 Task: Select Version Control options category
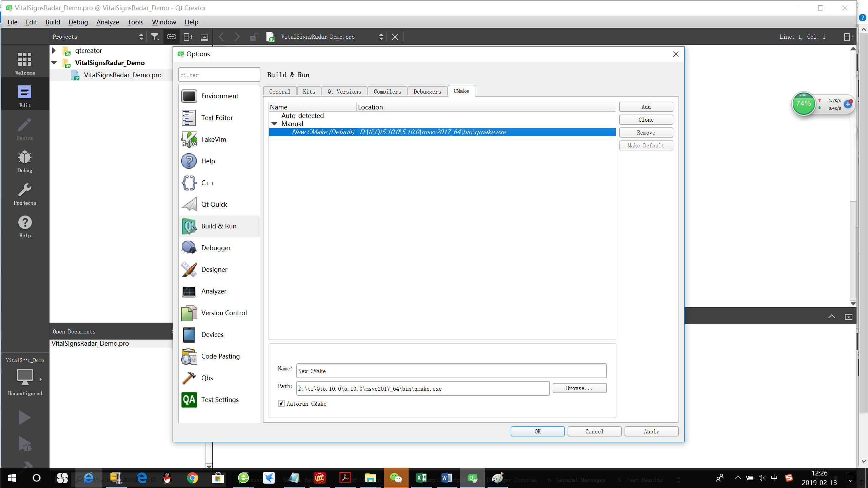(x=219, y=313)
